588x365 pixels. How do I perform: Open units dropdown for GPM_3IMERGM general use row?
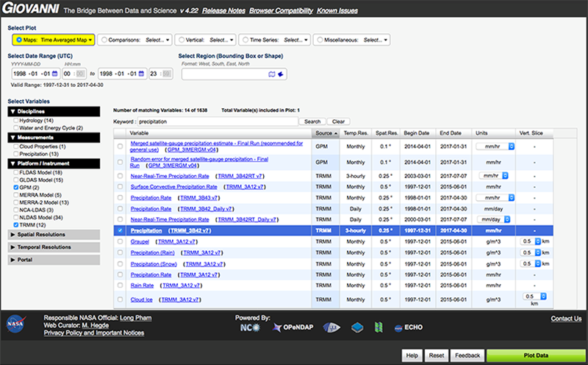495,146
